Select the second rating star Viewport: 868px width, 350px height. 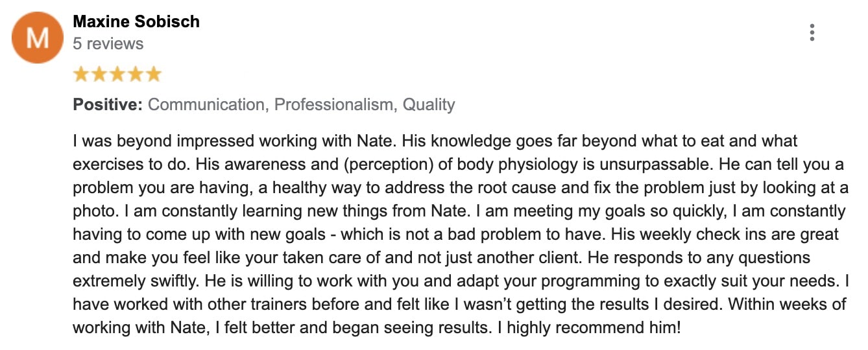click(99, 74)
